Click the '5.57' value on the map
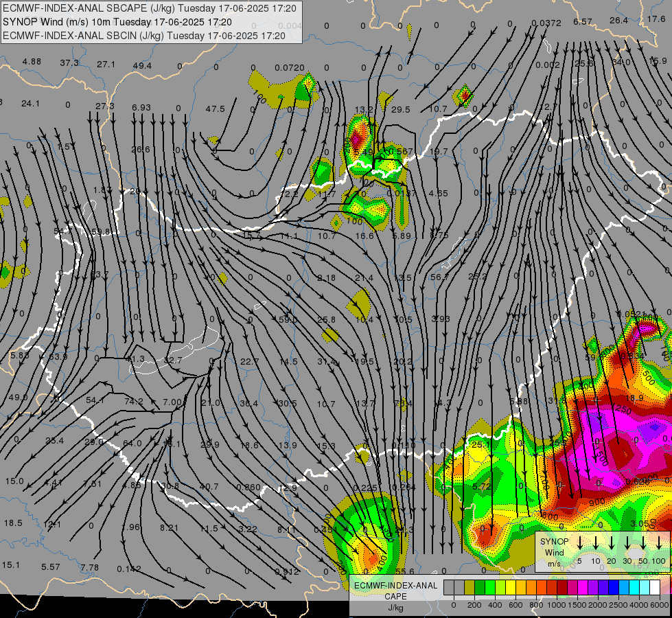Viewport: 672px width, 618px height. tap(51, 567)
